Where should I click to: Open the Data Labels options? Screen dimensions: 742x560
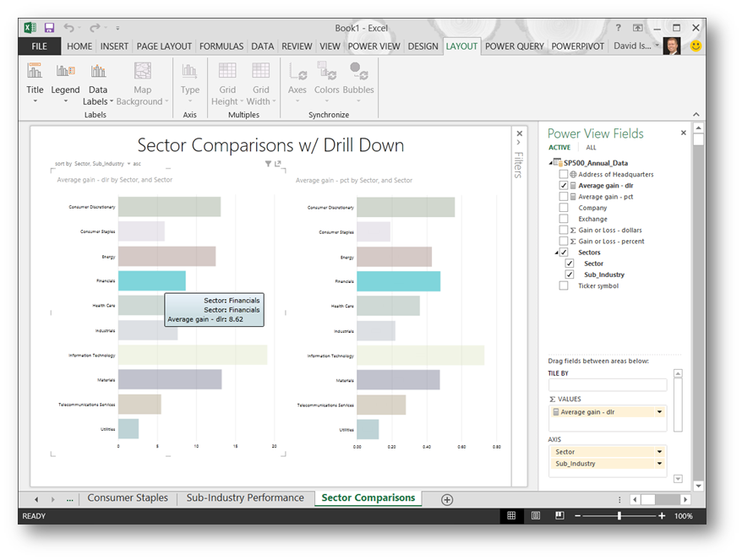pyautogui.click(x=98, y=84)
